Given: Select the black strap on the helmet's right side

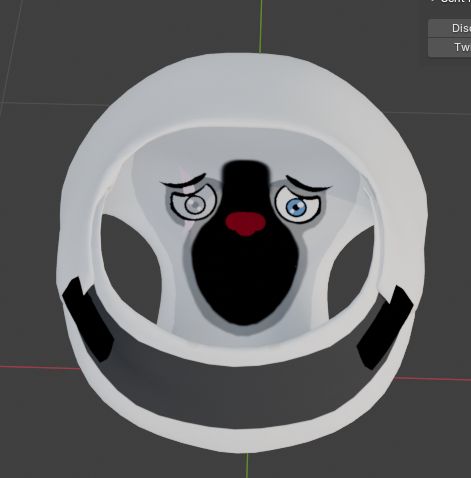Looking at the screenshot, I should [385, 328].
